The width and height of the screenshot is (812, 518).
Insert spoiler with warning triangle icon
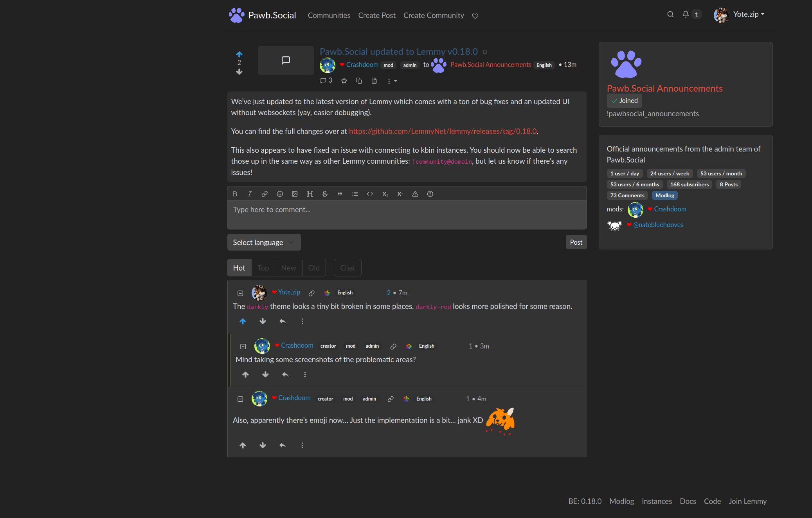[415, 194]
